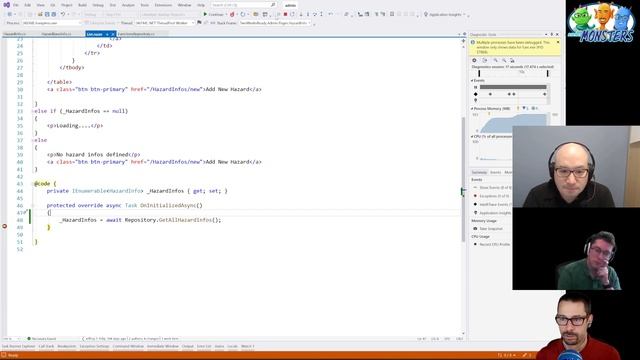Click the Exceptions events link
Screen dimensions: 640x360
494,196
